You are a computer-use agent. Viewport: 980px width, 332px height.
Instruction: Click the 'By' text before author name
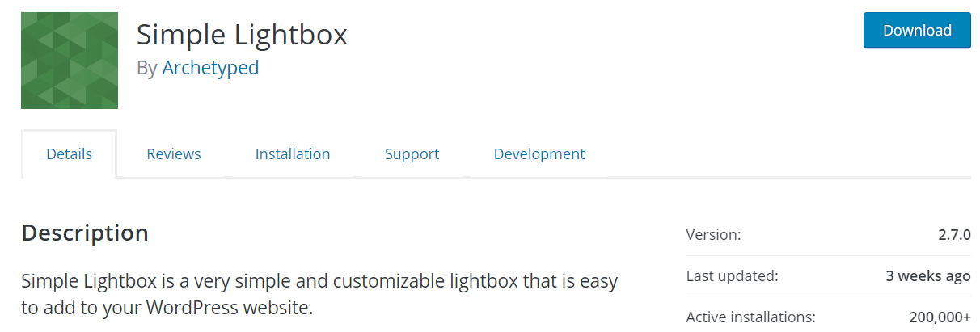(147, 69)
